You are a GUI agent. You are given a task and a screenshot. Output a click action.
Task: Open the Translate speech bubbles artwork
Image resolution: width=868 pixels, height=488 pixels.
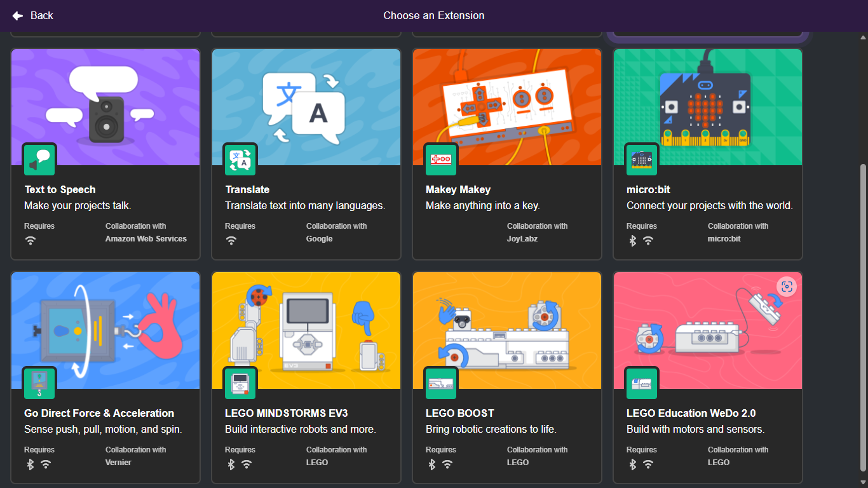pyautogui.click(x=306, y=107)
